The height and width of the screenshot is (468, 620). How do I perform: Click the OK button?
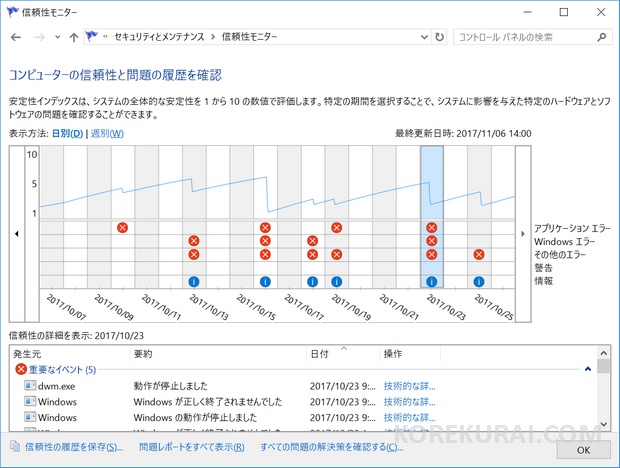(583, 450)
